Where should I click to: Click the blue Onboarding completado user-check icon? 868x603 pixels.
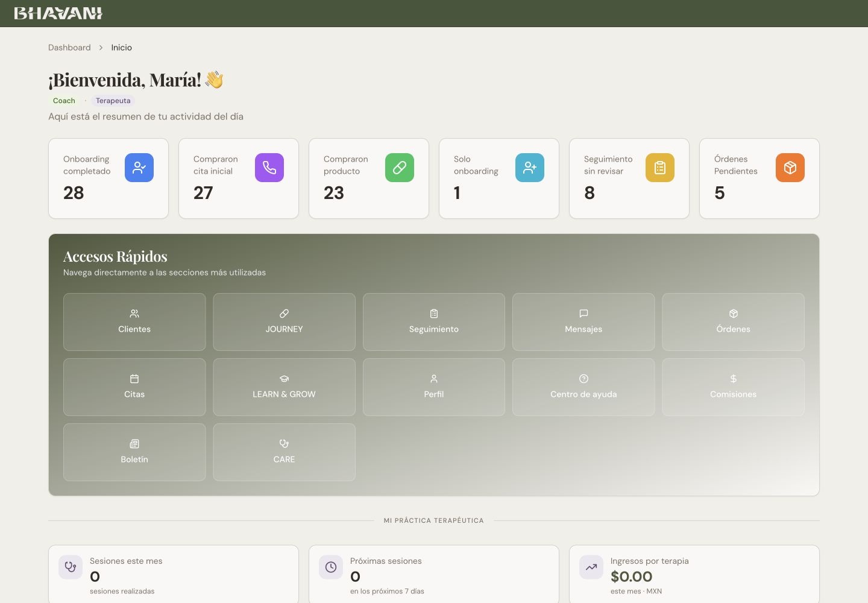pyautogui.click(x=139, y=168)
